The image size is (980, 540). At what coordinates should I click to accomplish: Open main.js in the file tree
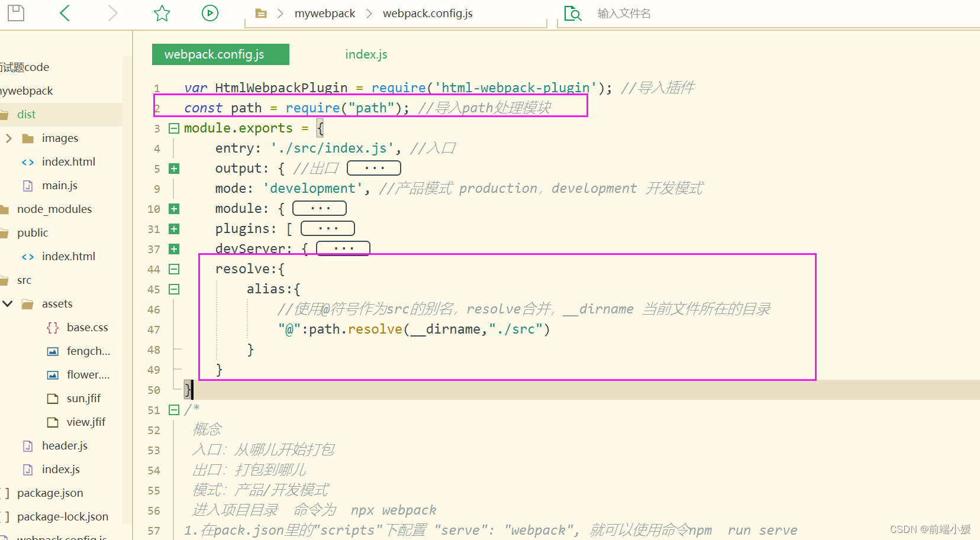(61, 185)
